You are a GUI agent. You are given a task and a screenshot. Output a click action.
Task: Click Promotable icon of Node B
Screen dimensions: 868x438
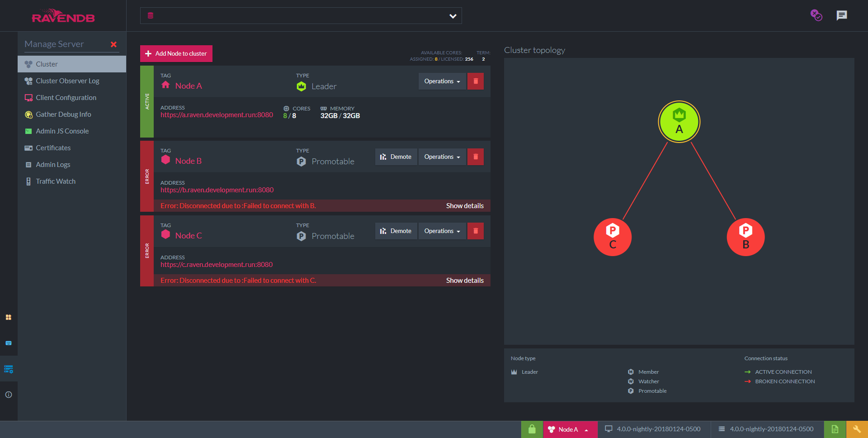[302, 162]
